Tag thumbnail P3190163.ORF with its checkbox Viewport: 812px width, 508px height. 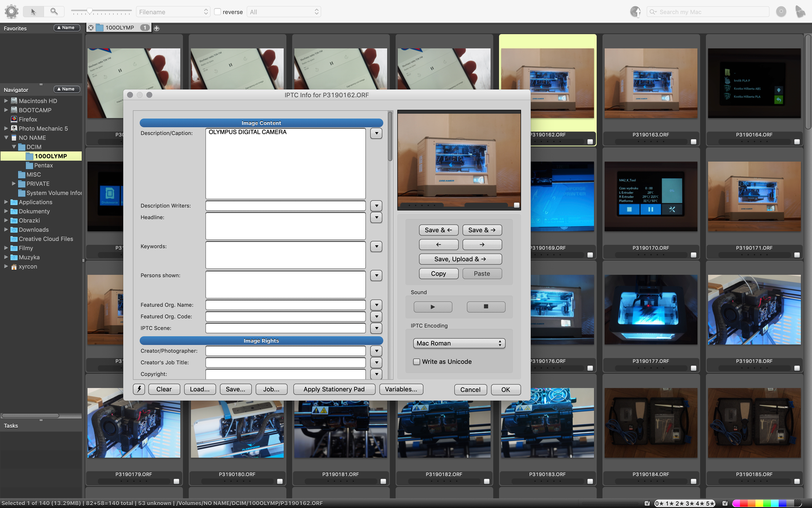[x=694, y=141]
